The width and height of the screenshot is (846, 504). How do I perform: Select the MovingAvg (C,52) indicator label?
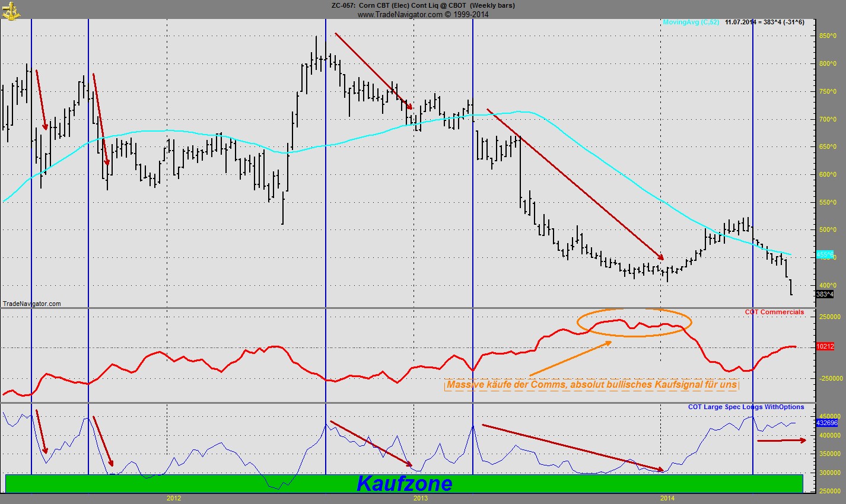tap(691, 23)
